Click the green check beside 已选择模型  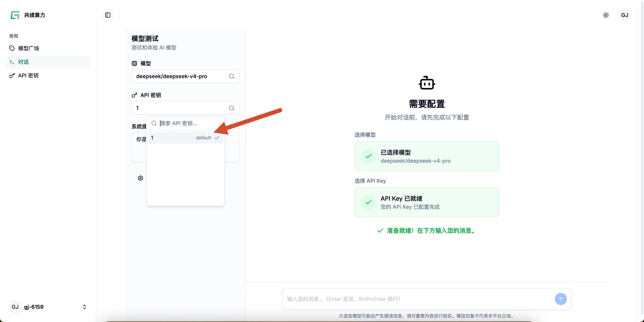[368, 156]
